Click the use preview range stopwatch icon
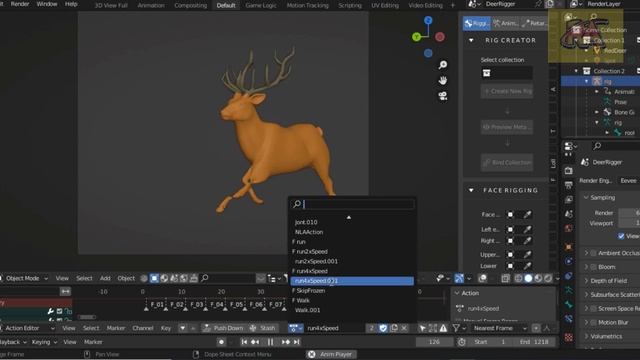The width and height of the screenshot is (640, 360). tap(461, 342)
